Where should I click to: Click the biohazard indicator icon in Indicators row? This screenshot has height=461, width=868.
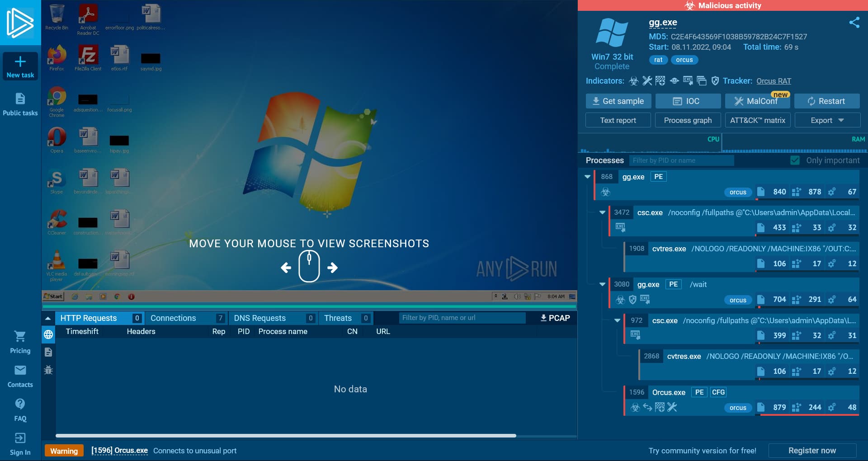coord(634,81)
